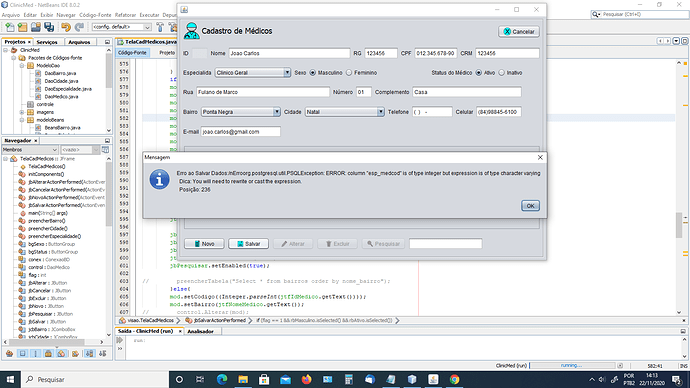Click the New Project toolbar icon

[x=22, y=27]
